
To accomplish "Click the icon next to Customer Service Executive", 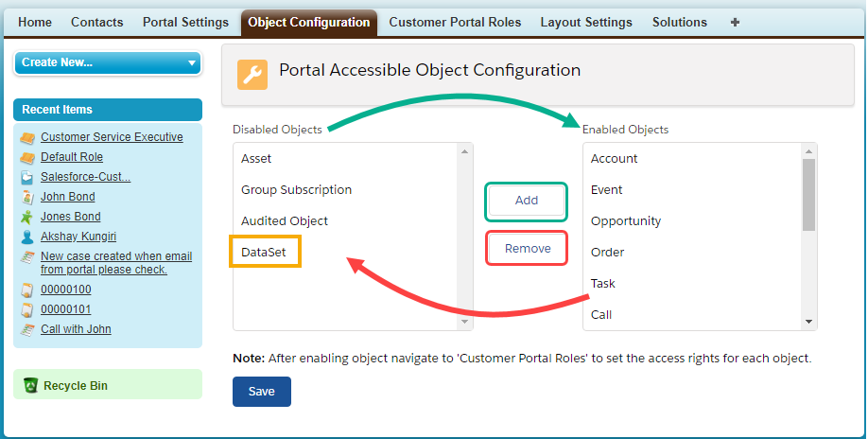I will pos(27,137).
